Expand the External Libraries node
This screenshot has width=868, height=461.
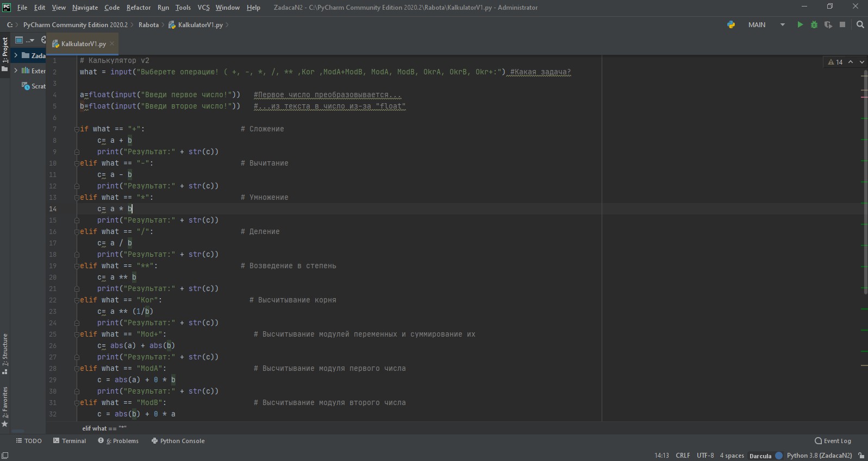16,71
